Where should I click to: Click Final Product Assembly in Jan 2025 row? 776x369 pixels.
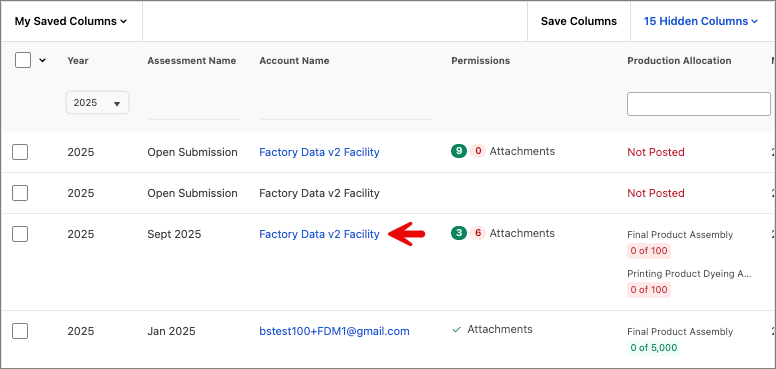click(680, 331)
